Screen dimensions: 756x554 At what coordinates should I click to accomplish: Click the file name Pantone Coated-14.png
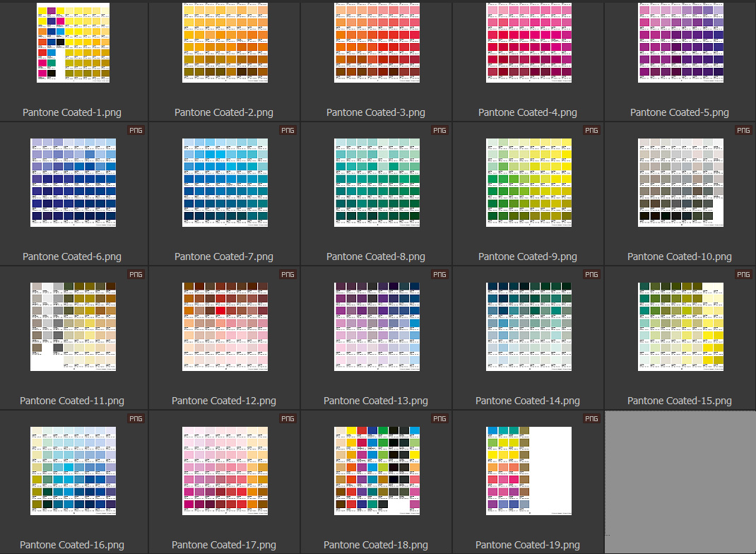tap(528, 401)
